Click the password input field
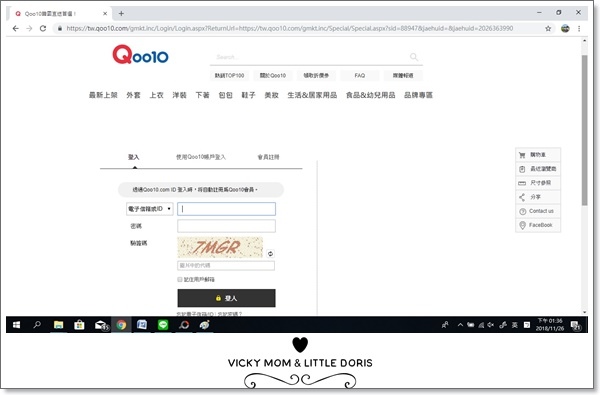 pos(226,226)
